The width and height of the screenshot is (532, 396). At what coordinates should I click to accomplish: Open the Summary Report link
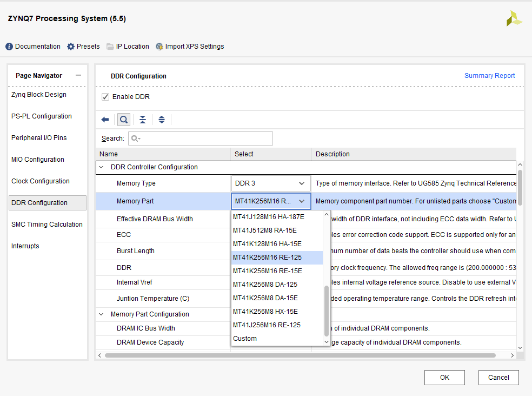click(489, 76)
